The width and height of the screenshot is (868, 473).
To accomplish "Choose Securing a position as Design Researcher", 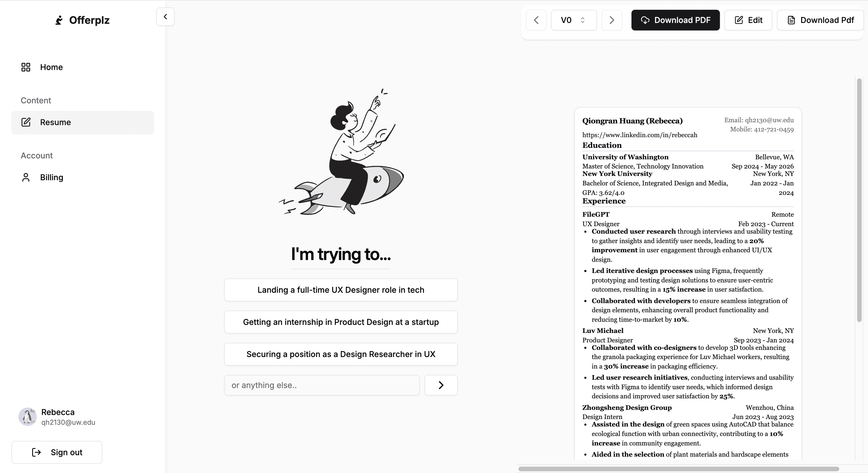I will pyautogui.click(x=341, y=354).
